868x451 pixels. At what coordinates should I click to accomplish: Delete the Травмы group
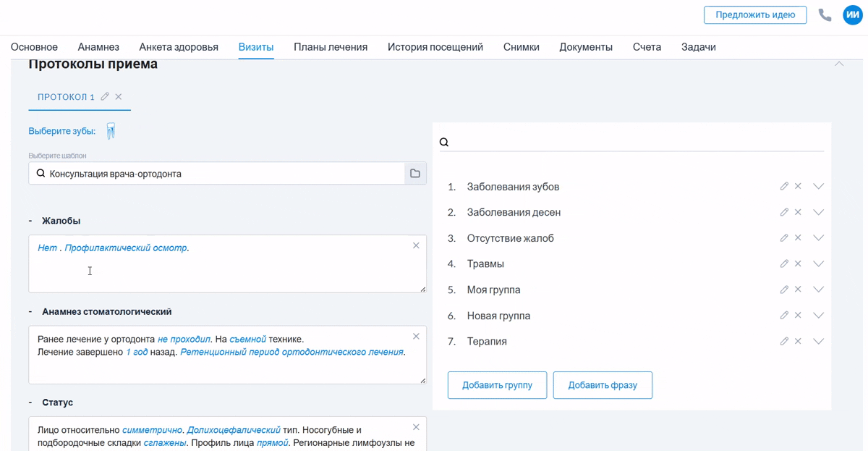point(798,264)
